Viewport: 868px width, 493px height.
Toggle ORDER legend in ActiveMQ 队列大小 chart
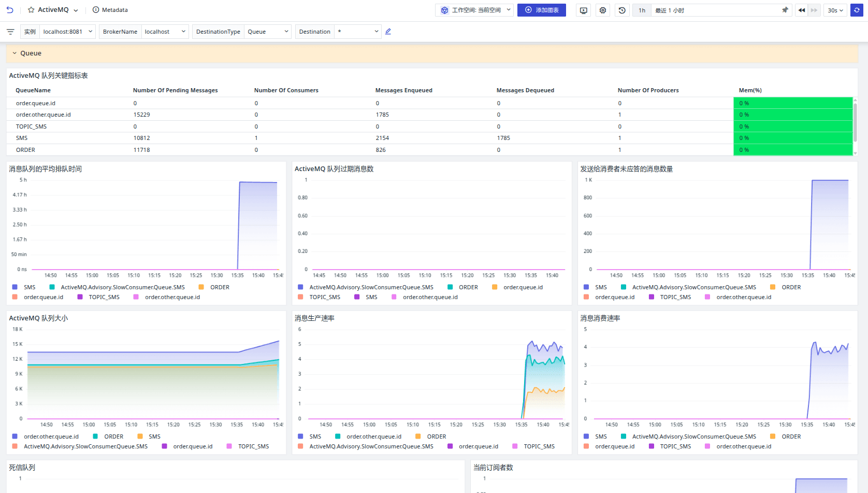point(114,436)
